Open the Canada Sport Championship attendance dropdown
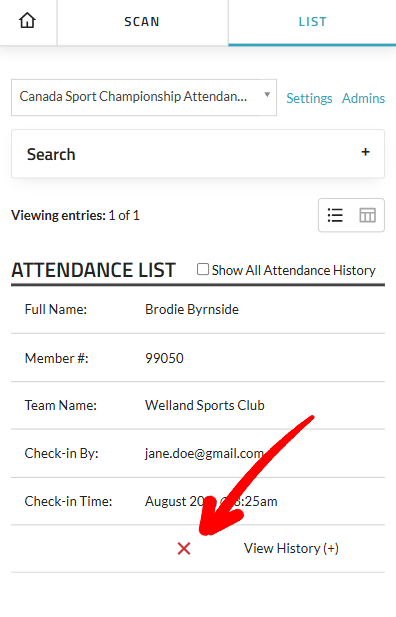The width and height of the screenshot is (396, 617). 144,97
